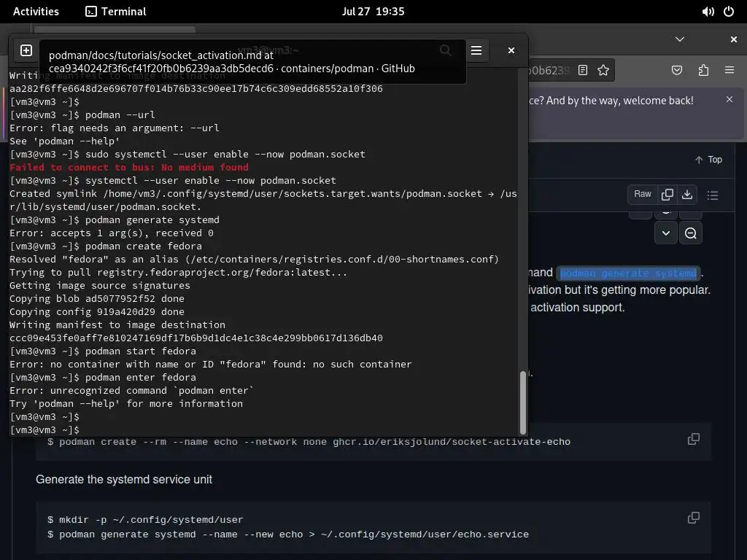Open Firefox reader view icon

pos(583,71)
